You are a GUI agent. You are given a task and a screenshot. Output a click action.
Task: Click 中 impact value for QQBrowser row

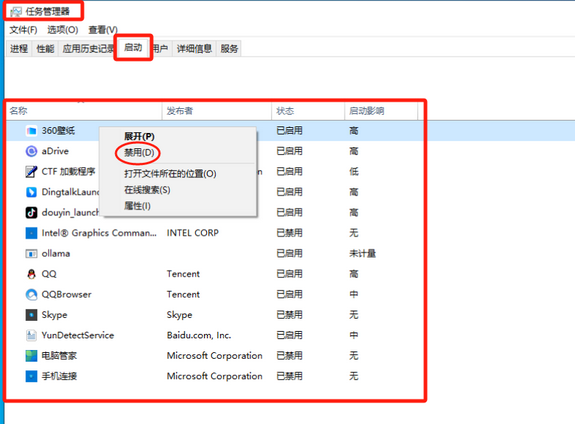pos(354,295)
